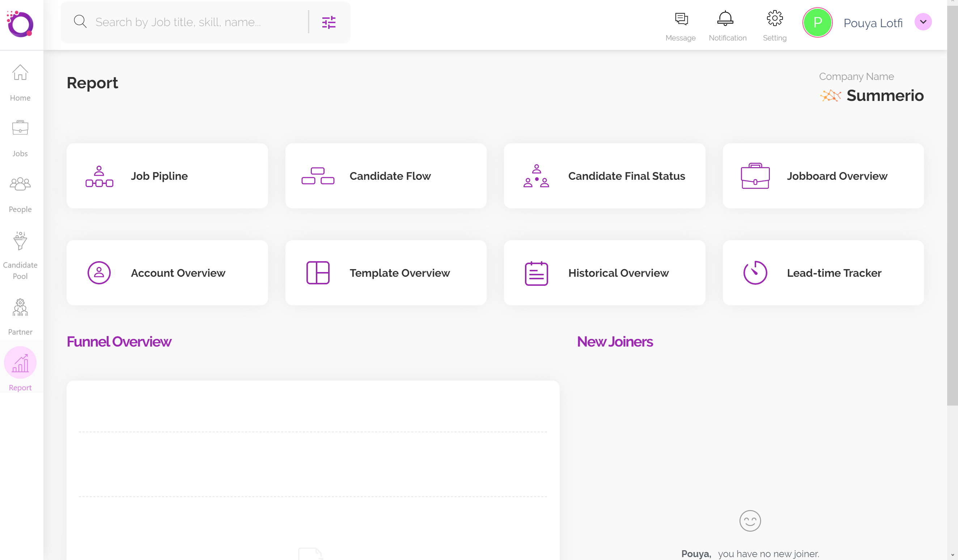This screenshot has height=560, width=958.
Task: Open People group icon in sidebar
Action: click(20, 184)
